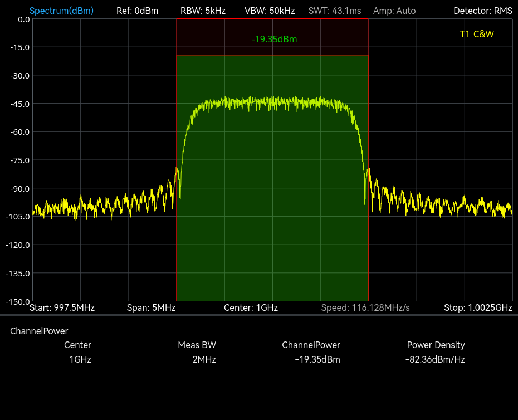Open the RBW: 5kHz setting
The image size is (518, 420).
(203, 11)
